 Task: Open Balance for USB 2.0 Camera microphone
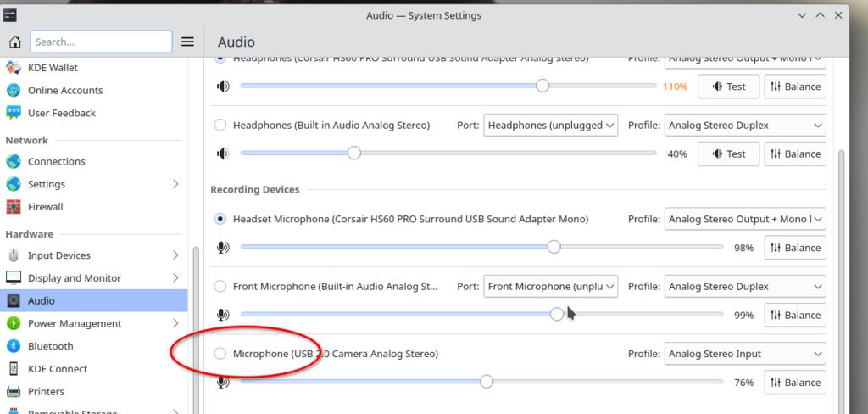tap(795, 383)
